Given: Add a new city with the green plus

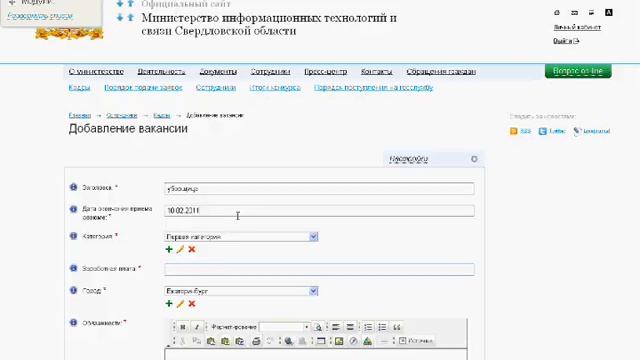Looking at the screenshot, I should click(169, 303).
